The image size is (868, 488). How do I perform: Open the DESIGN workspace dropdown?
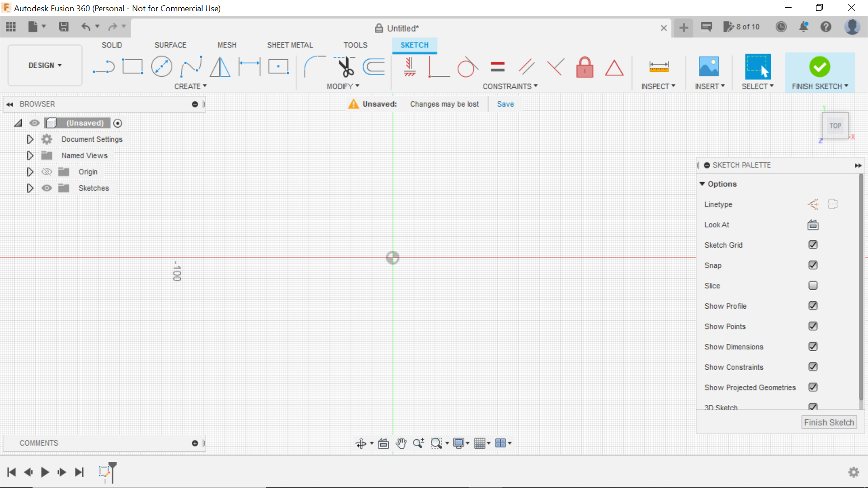44,65
